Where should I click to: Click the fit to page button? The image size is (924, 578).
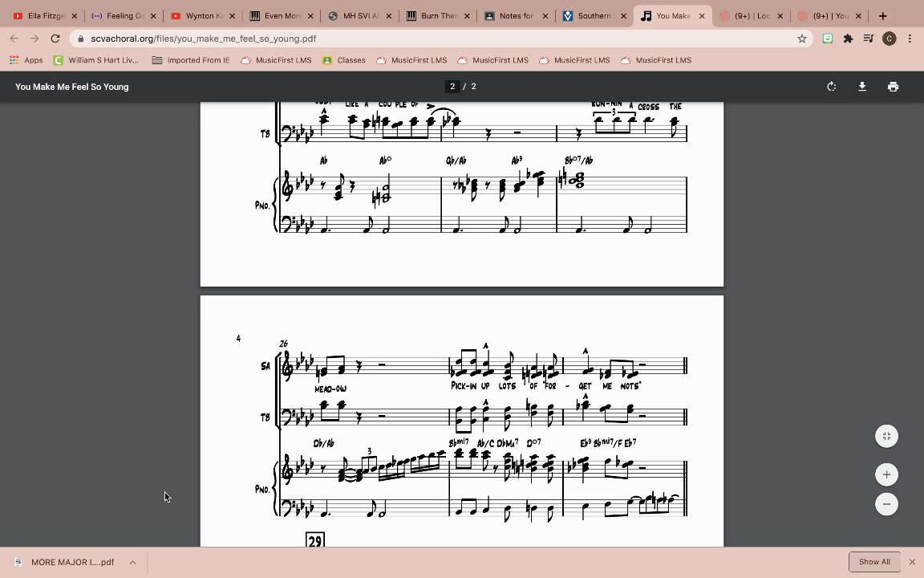[886, 437]
